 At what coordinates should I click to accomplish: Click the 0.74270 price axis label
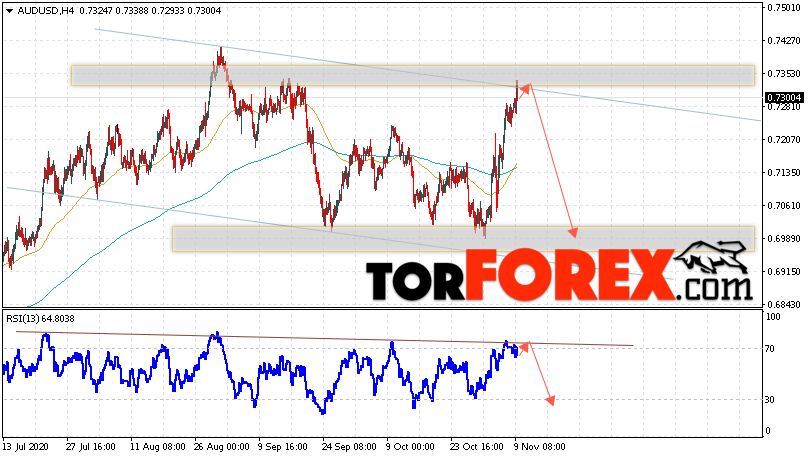(784, 41)
